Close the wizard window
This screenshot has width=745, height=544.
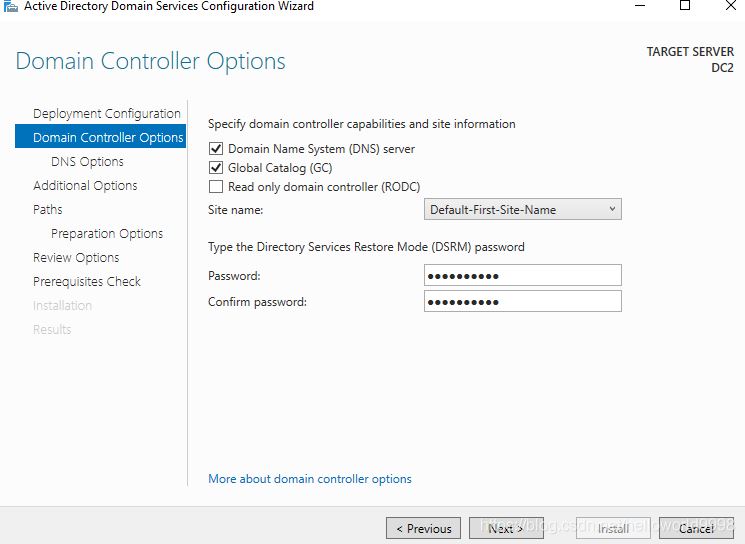(731, 6)
